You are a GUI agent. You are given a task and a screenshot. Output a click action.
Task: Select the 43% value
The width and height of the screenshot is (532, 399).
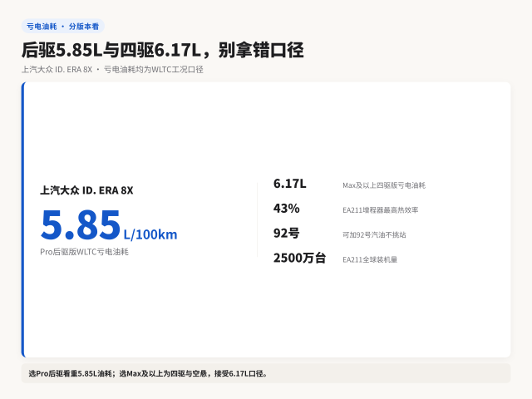[286, 209]
